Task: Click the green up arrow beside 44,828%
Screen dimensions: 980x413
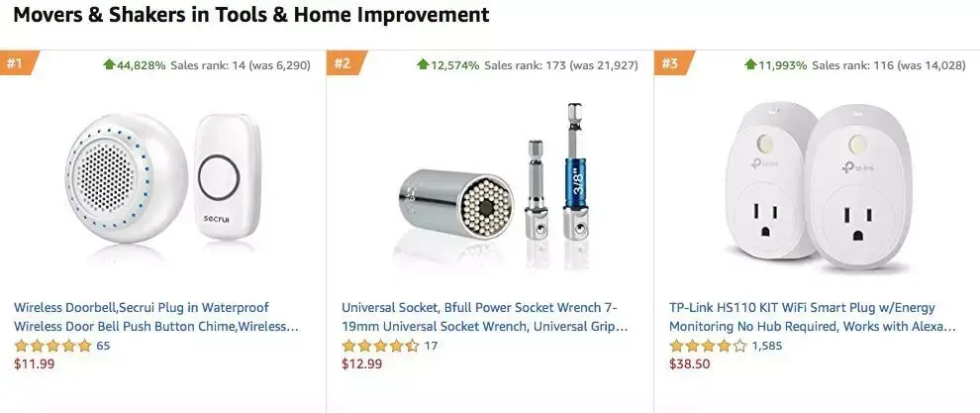Action: click(x=109, y=64)
